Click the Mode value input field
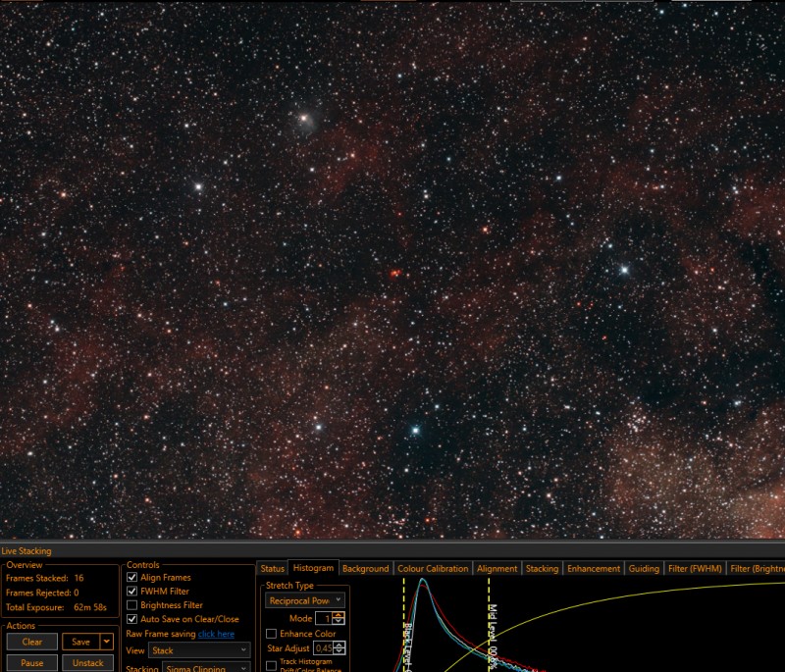Image resolution: width=785 pixels, height=672 pixels. (325, 618)
